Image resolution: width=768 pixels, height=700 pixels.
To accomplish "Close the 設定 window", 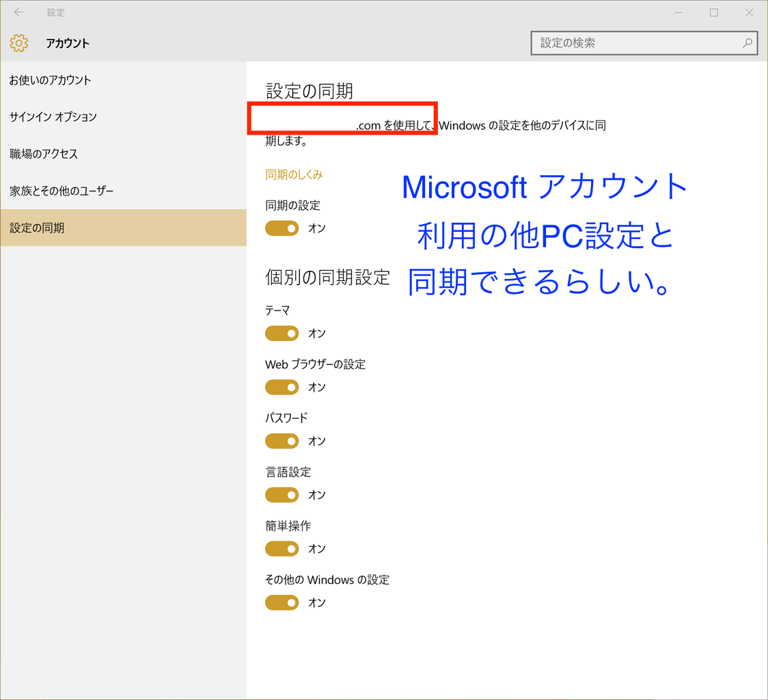I will 749,13.
